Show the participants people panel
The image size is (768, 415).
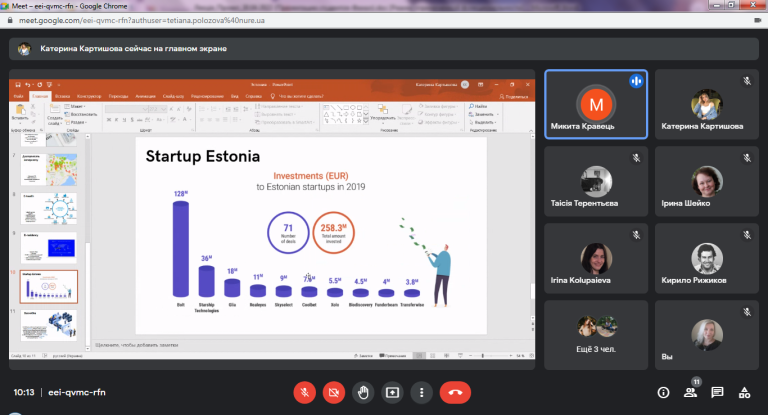[x=690, y=392]
